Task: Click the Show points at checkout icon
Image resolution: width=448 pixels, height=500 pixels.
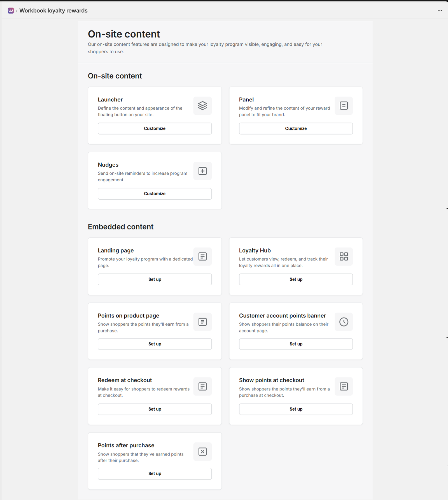Action: (344, 386)
